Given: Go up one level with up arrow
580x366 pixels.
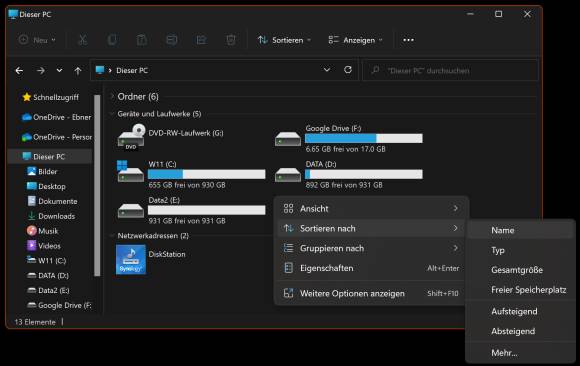Looking at the screenshot, I should tap(78, 70).
